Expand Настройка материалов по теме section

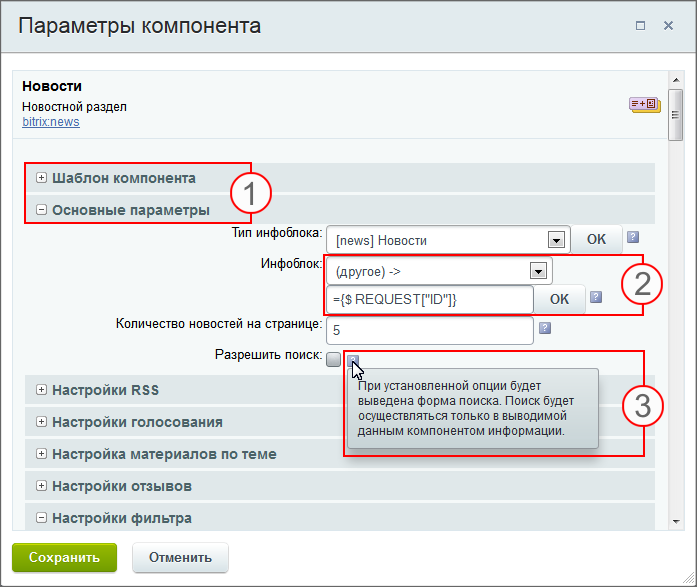[41, 454]
